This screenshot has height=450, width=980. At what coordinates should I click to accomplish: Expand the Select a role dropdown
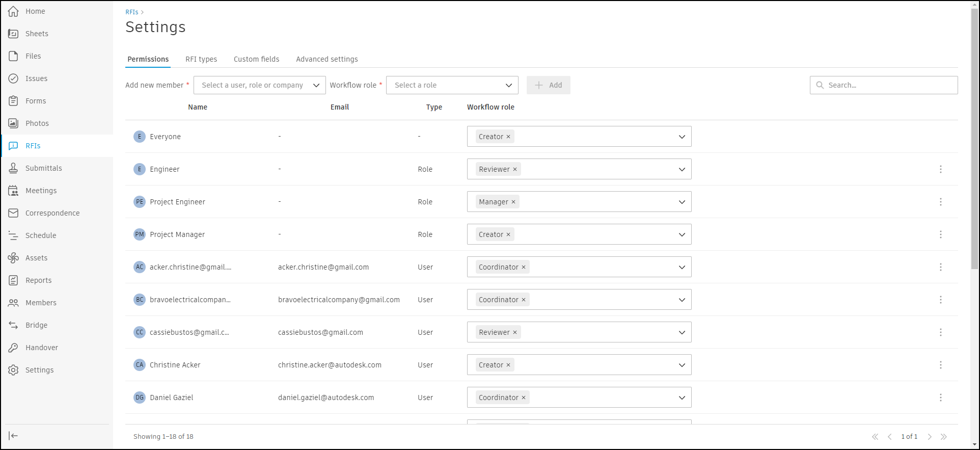click(452, 85)
